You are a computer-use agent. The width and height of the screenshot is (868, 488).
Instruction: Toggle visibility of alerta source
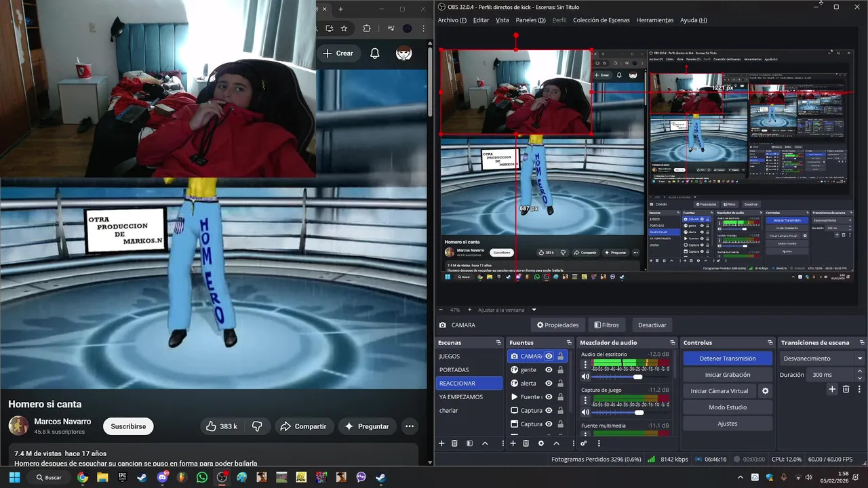[549, 383]
